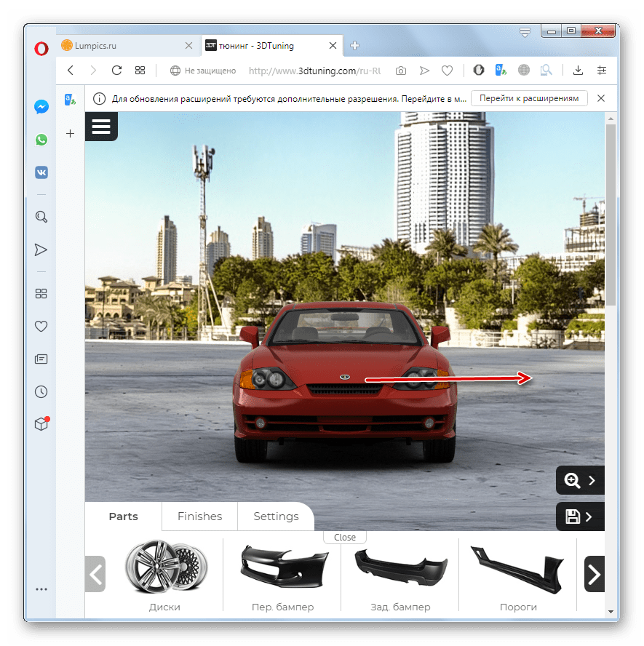This screenshot has width=644, height=646.
Task: Click the page vertical scrollbar thumb
Action: 611,215
